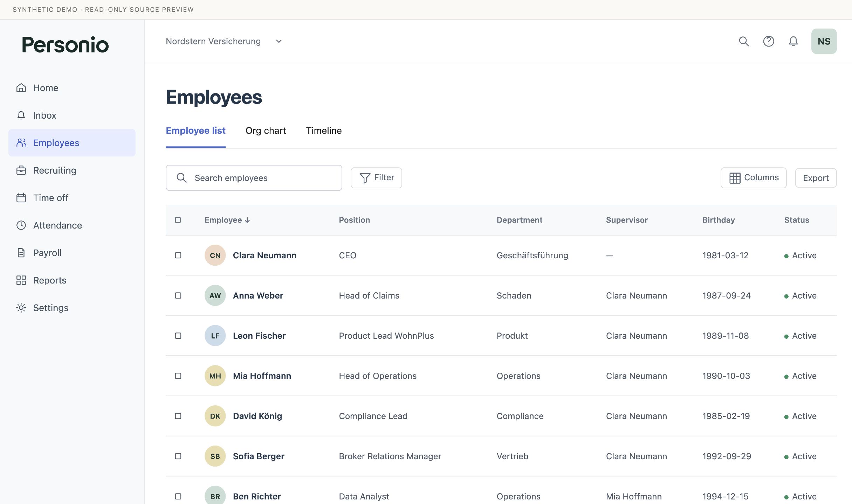The height and width of the screenshot is (504, 852).
Task: Focus the Search employees field
Action: click(x=254, y=178)
